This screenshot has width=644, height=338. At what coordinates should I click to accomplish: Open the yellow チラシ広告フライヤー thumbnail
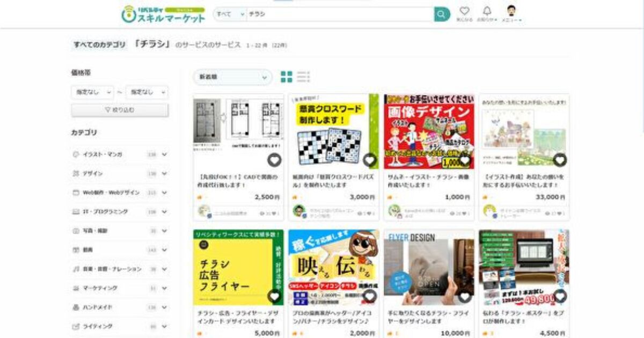click(x=238, y=267)
